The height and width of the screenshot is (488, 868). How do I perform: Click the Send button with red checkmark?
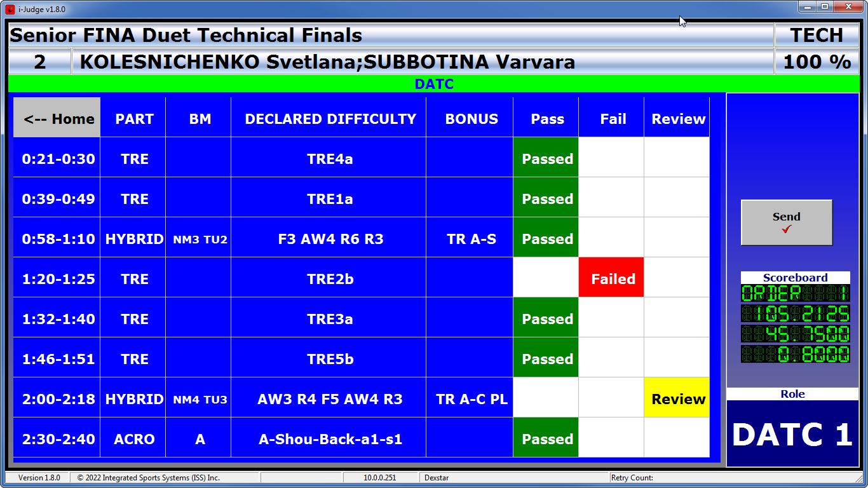tap(786, 222)
